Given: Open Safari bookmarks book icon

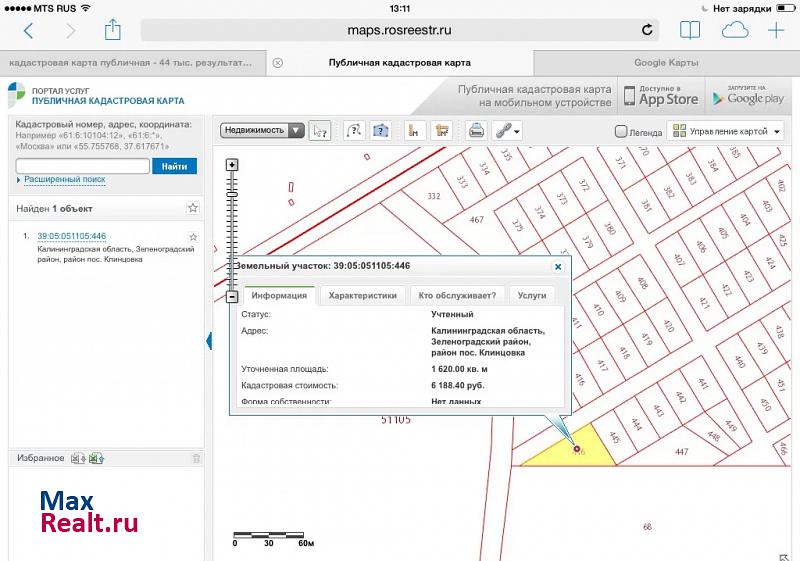Looking at the screenshot, I should point(690,30).
